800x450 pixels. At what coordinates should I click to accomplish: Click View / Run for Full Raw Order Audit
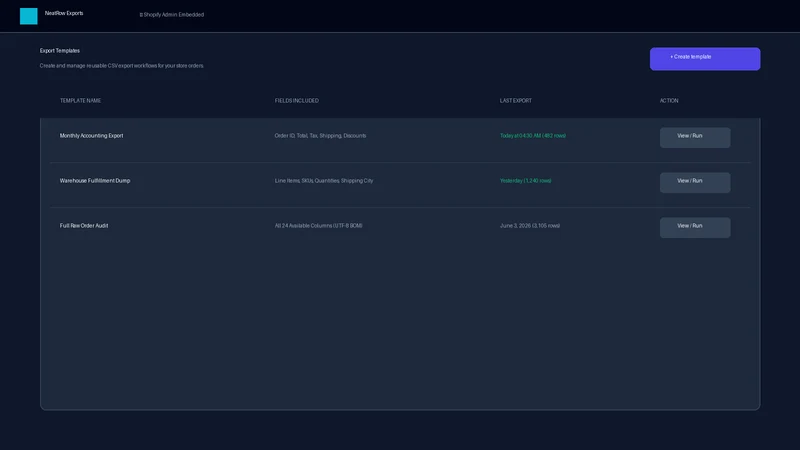695,227
